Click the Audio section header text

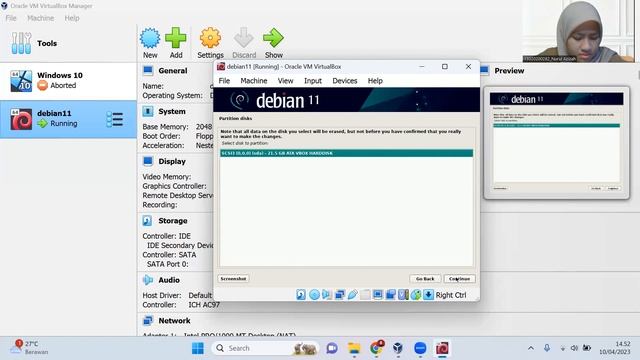tap(169, 280)
